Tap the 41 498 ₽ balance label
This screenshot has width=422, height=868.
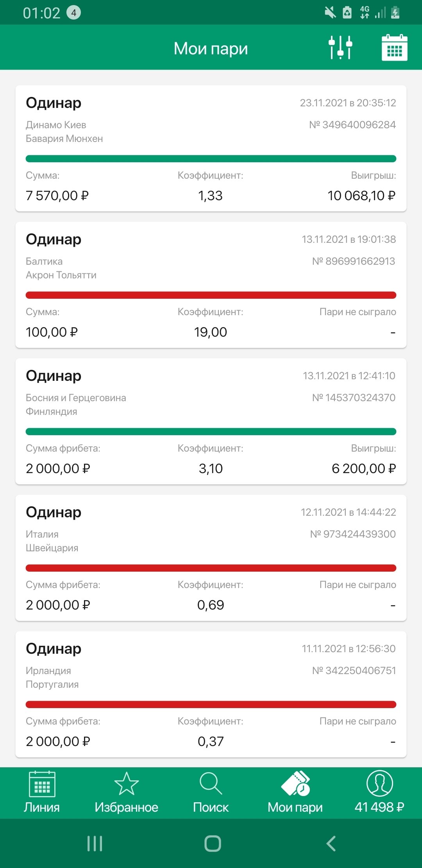[x=379, y=807]
